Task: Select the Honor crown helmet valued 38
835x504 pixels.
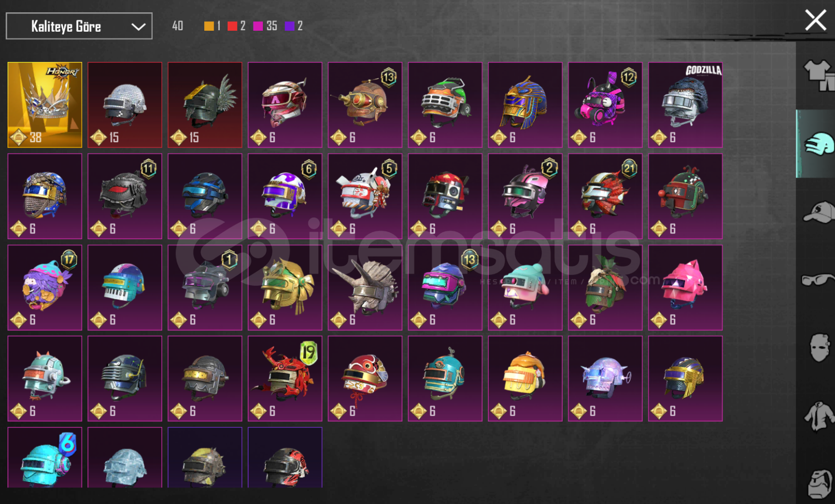Action: [45, 105]
